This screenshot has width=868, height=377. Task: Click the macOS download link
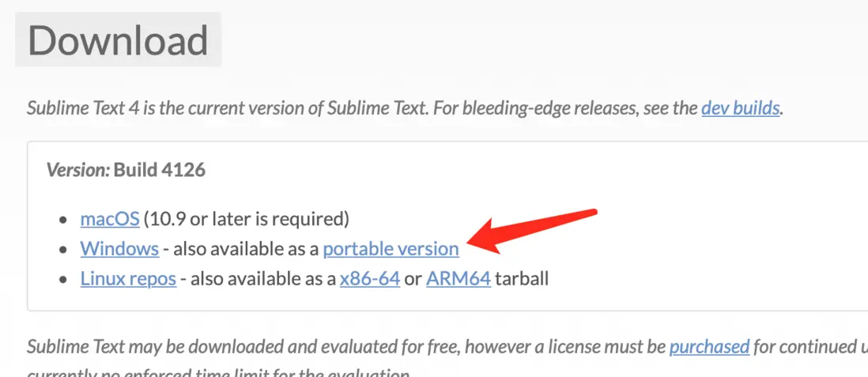click(110, 218)
